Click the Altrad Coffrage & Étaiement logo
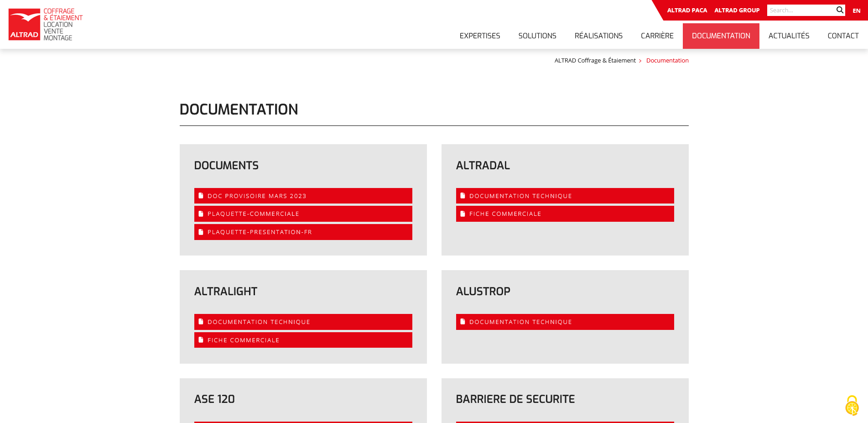 [x=46, y=24]
